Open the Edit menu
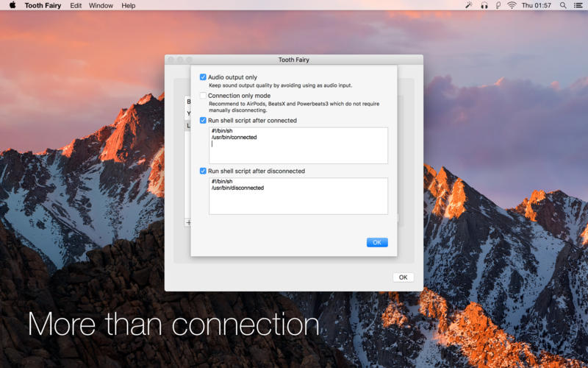588x368 pixels. tap(76, 5)
